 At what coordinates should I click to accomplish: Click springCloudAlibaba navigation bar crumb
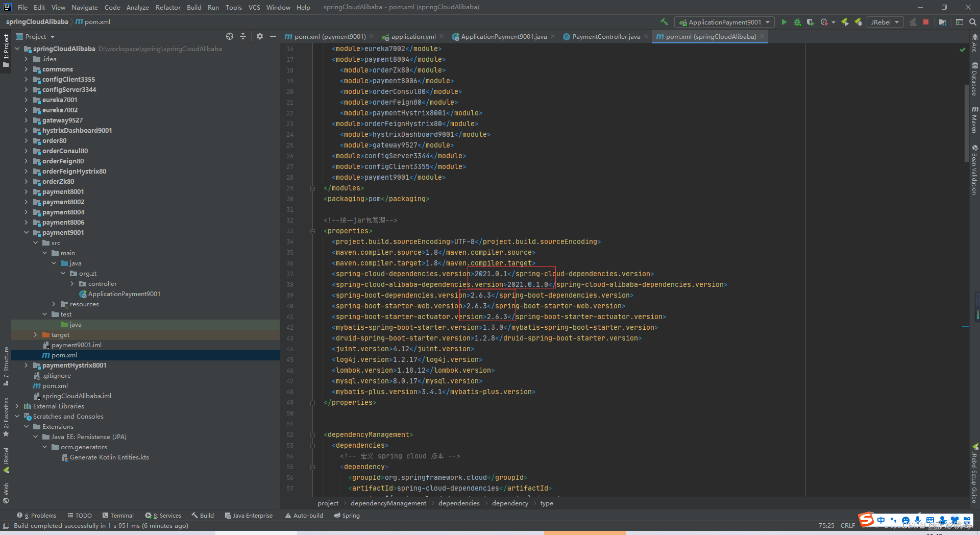coord(37,22)
